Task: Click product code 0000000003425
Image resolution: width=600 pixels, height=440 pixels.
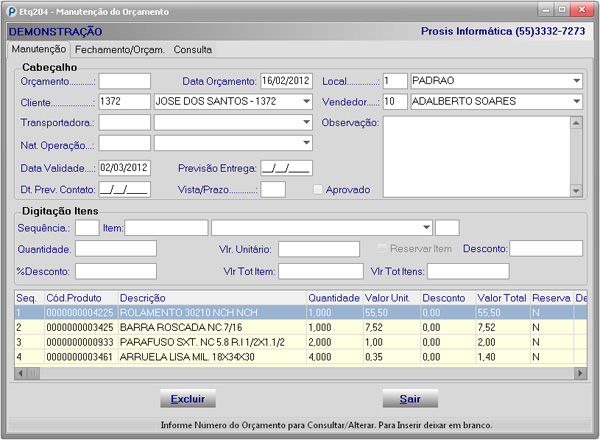Action: tap(80, 328)
